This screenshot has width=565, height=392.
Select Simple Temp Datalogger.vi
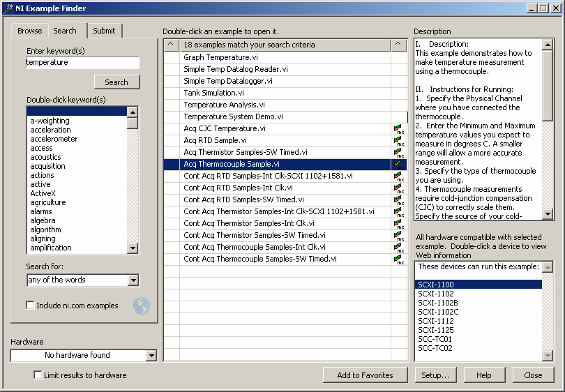[x=227, y=81]
